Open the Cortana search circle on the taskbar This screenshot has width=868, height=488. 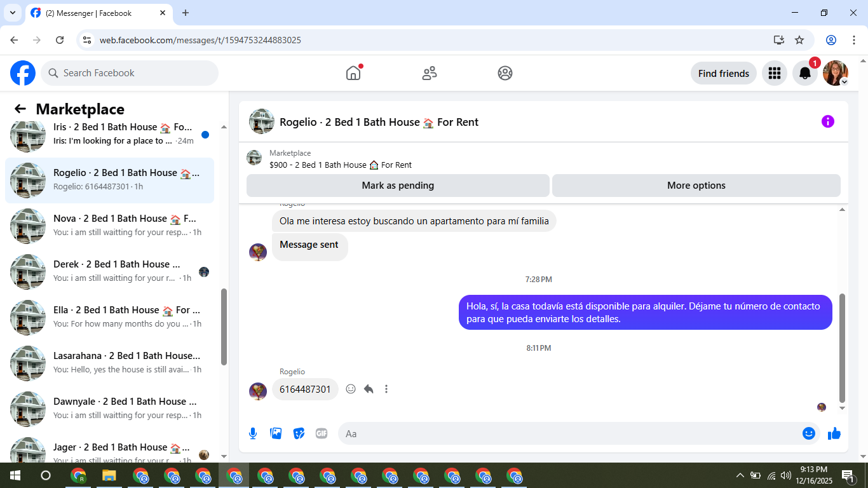(46, 475)
